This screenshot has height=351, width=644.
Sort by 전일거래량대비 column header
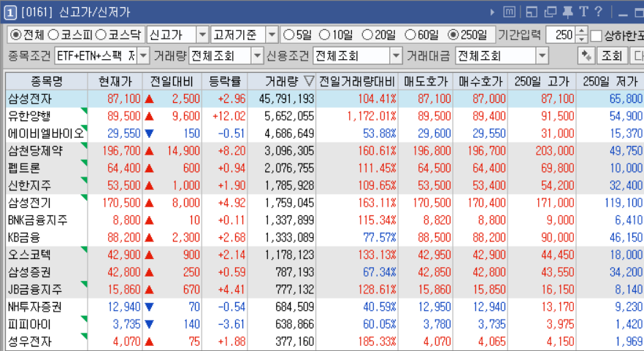(357, 81)
